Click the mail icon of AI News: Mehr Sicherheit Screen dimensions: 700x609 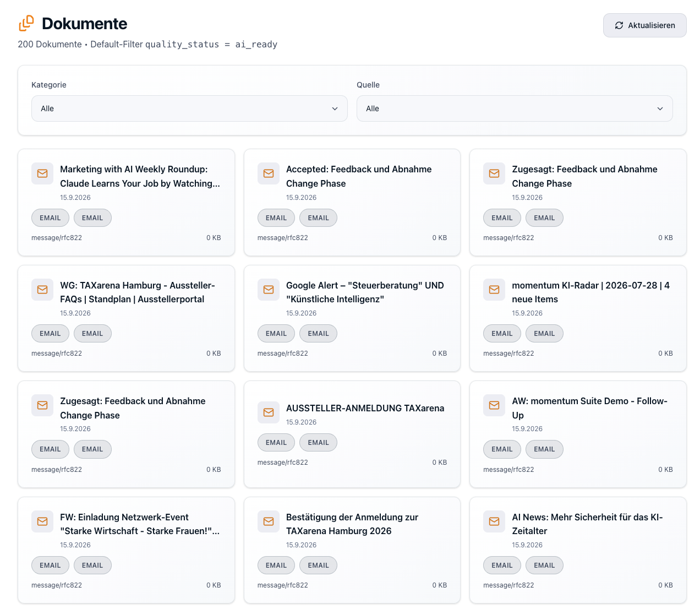pos(494,521)
